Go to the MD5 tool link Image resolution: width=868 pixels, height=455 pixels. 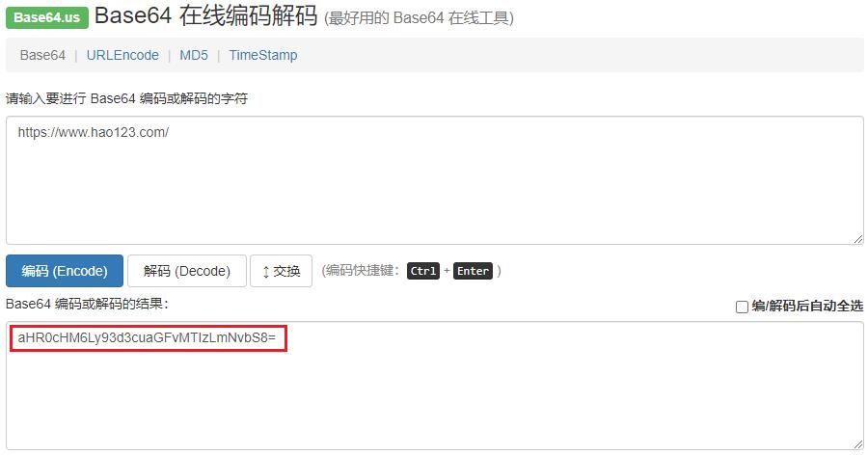coord(194,55)
